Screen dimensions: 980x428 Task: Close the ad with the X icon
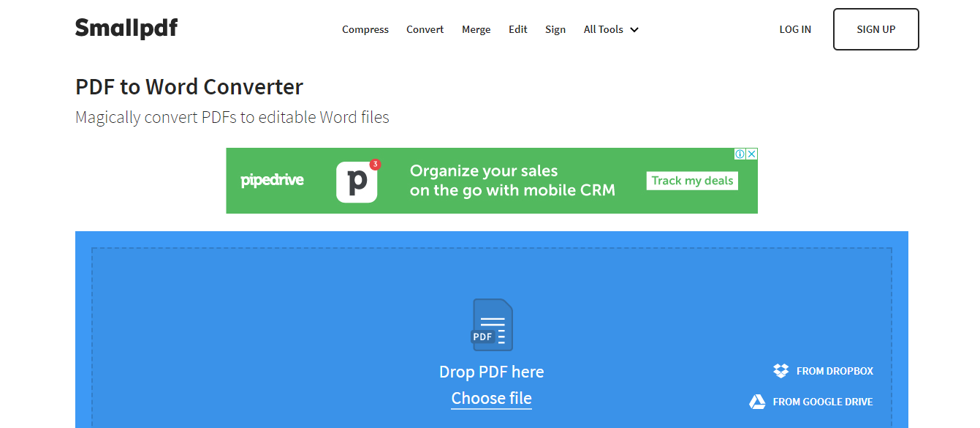click(x=752, y=154)
